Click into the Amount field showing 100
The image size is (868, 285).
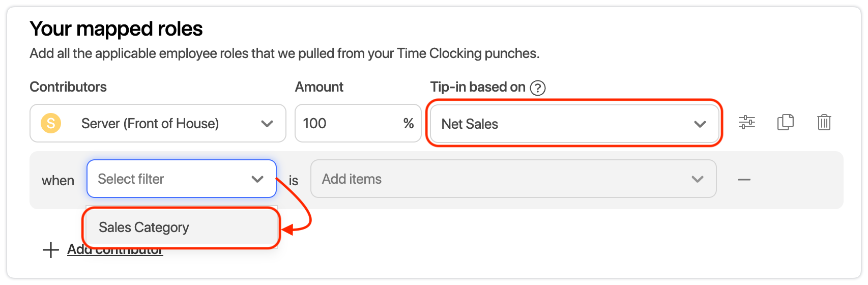(346, 123)
